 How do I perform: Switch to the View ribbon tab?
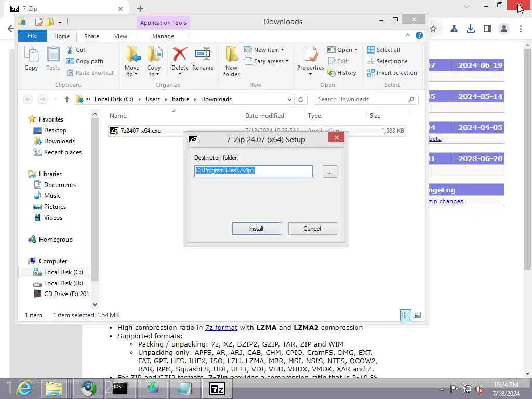[x=121, y=36]
